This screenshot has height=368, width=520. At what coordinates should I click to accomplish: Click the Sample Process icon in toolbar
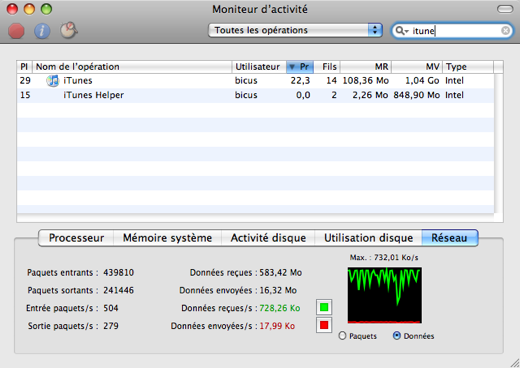pyautogui.click(x=69, y=30)
